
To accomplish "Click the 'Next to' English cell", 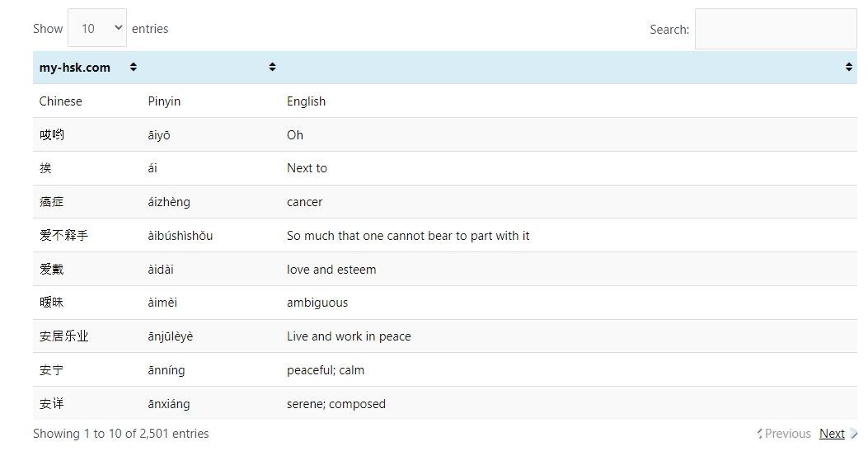I will (x=307, y=168).
